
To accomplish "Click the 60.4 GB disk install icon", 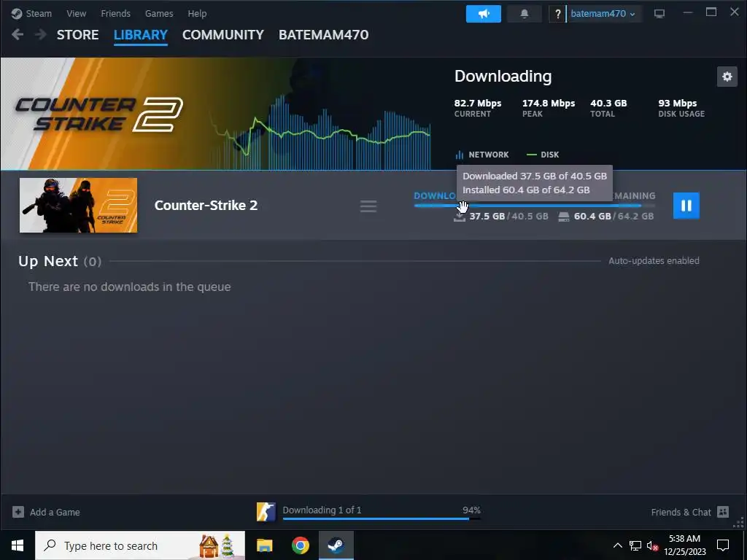I will 564,217.
